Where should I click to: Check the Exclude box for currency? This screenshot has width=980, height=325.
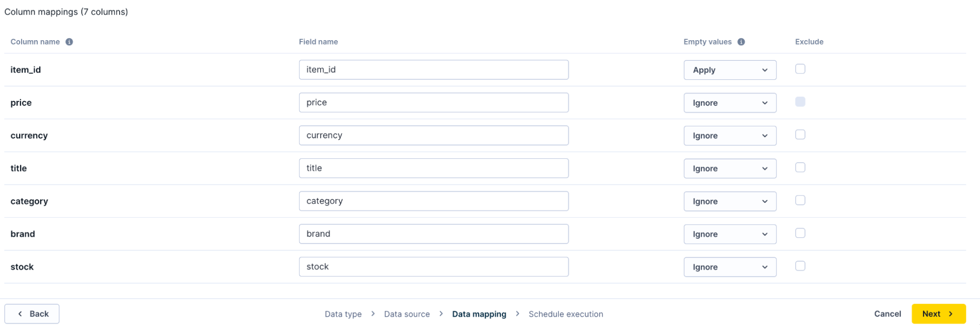800,134
